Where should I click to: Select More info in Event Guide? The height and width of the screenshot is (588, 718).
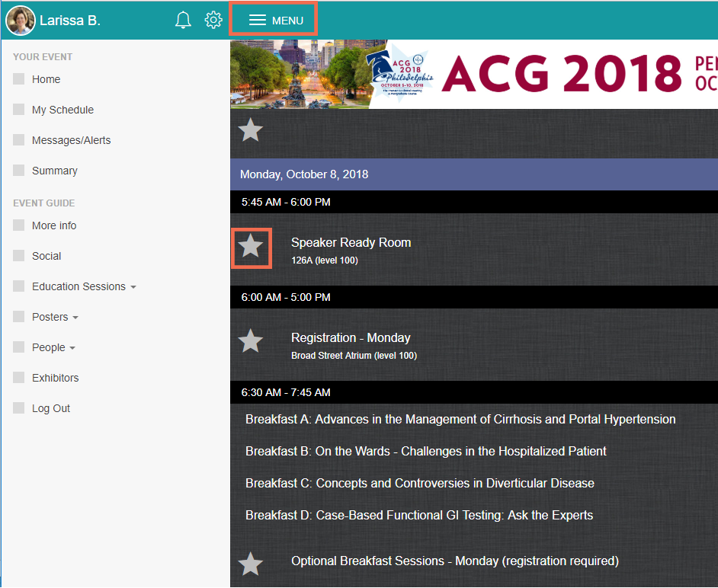[54, 225]
